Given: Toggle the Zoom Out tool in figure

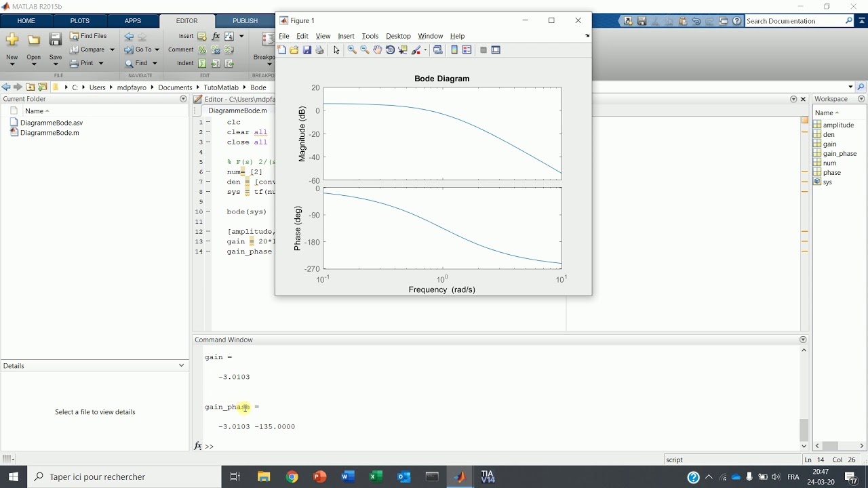Looking at the screenshot, I should pyautogui.click(x=365, y=50).
